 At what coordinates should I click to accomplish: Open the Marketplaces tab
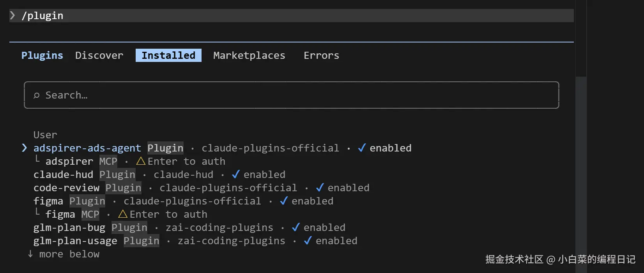pyautogui.click(x=249, y=55)
